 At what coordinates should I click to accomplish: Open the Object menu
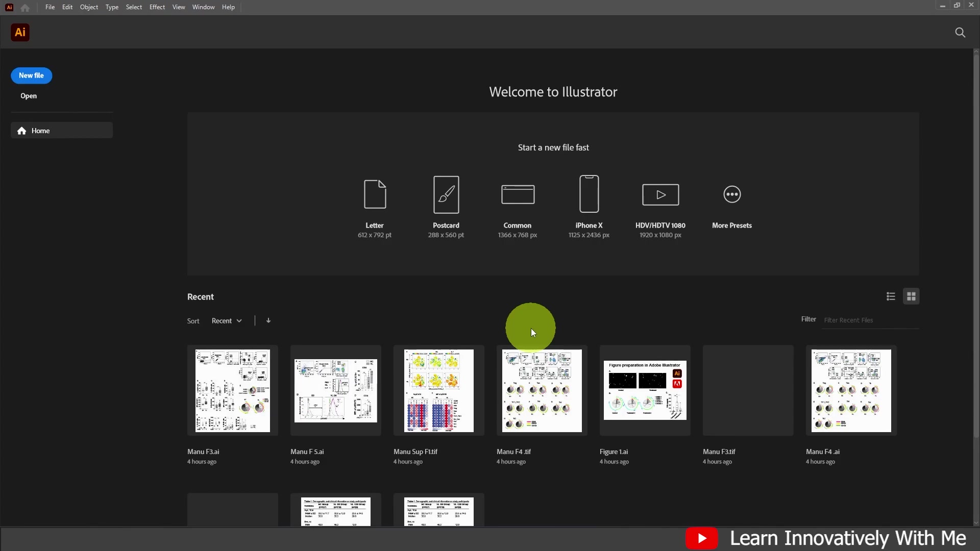89,7
